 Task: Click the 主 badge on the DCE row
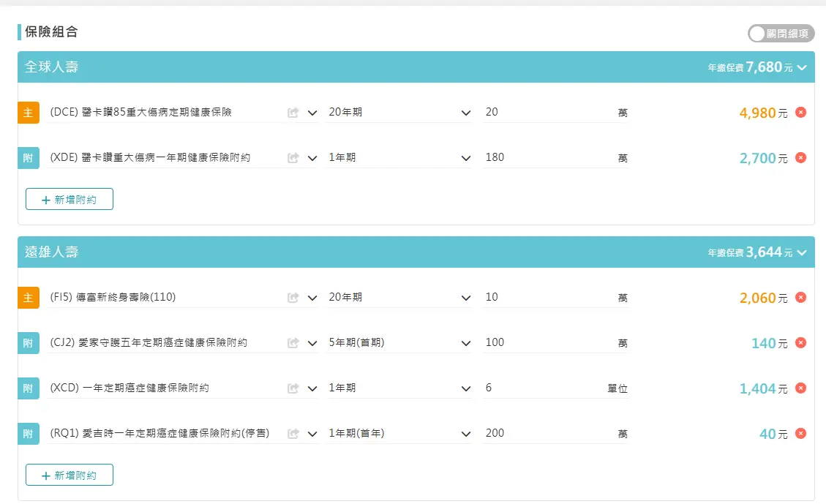(x=29, y=113)
